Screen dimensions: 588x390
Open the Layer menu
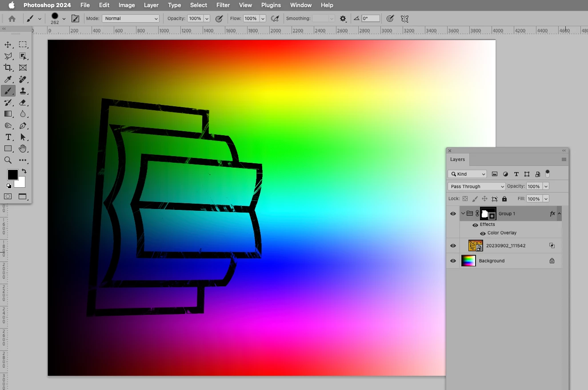tap(151, 5)
